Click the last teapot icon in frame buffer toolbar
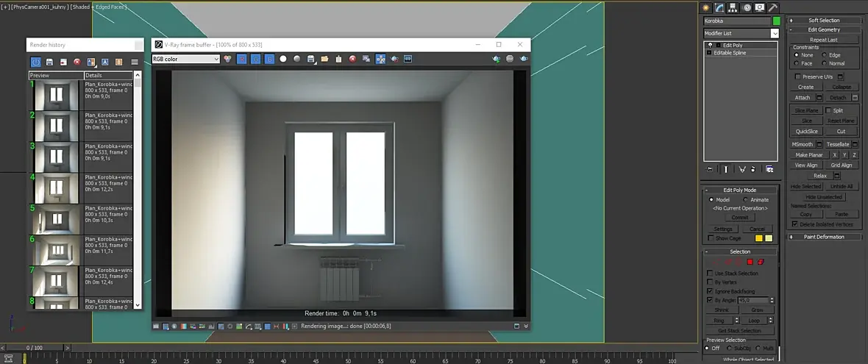 click(x=523, y=59)
